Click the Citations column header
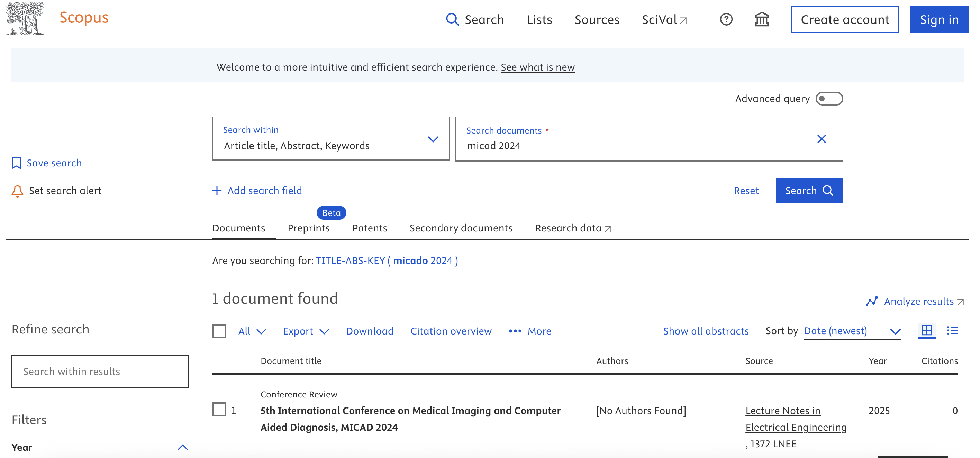The height and width of the screenshot is (458, 980). [x=939, y=360]
